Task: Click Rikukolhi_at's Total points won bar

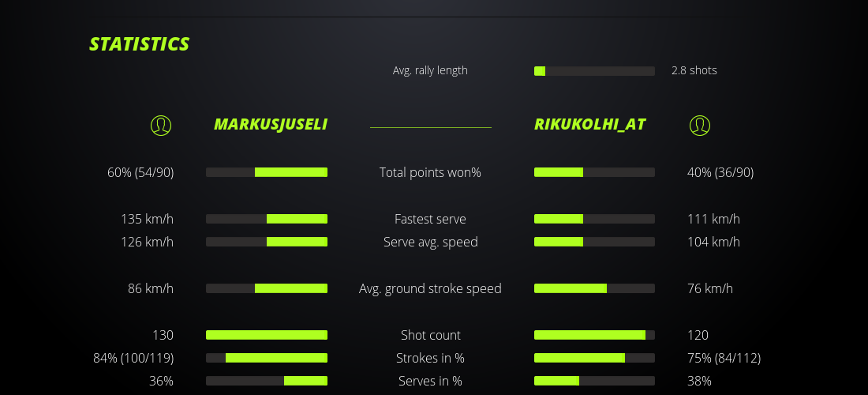Action: pyautogui.click(x=594, y=172)
